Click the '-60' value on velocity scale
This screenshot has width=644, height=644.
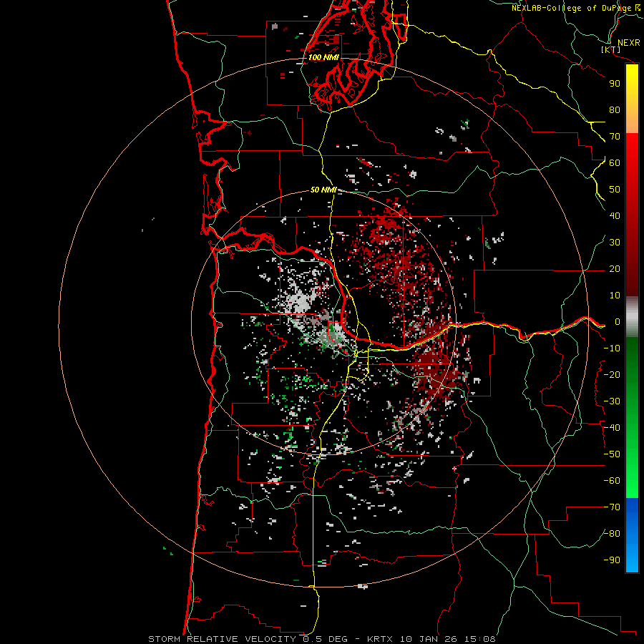pos(612,481)
